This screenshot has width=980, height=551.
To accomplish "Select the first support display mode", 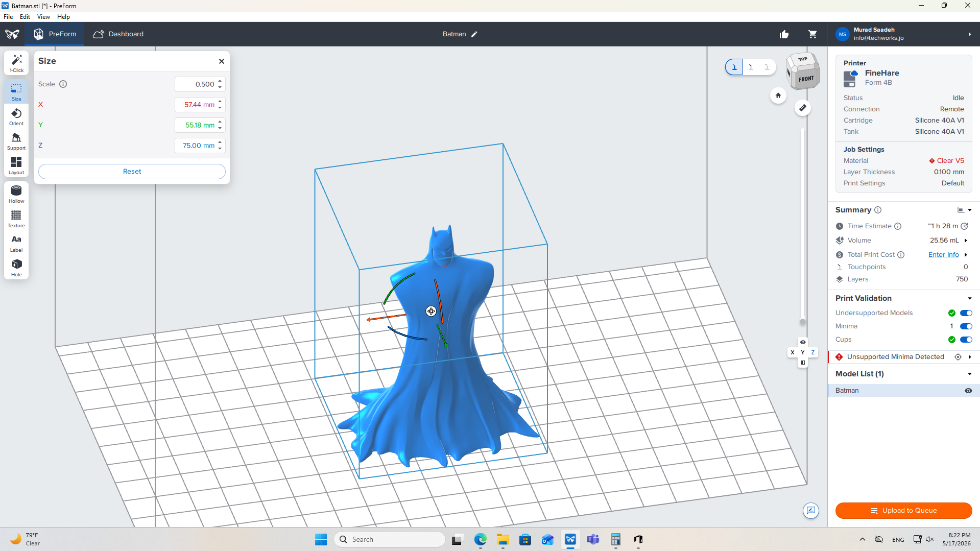I will coord(734,67).
